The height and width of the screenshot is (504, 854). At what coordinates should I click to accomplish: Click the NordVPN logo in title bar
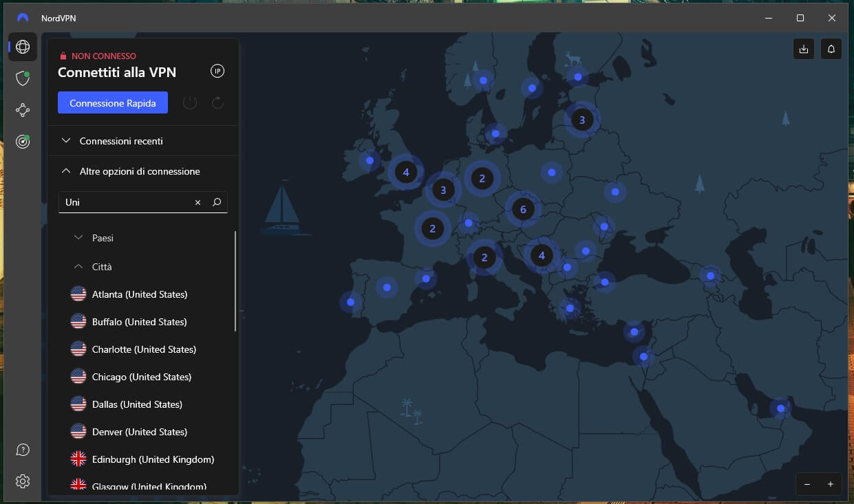[23, 18]
